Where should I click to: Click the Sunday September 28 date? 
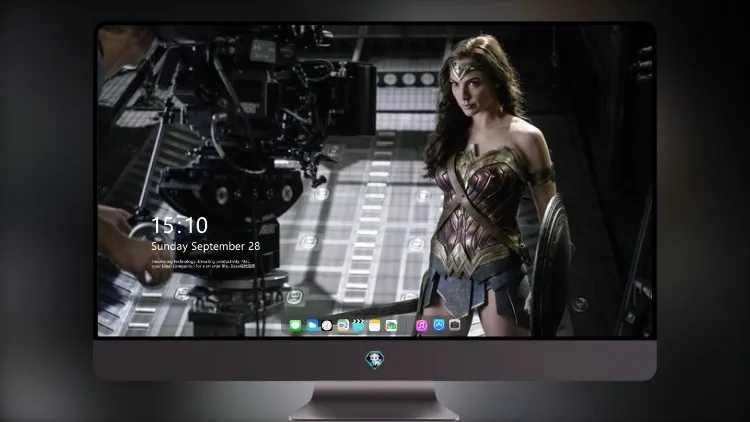pos(206,246)
